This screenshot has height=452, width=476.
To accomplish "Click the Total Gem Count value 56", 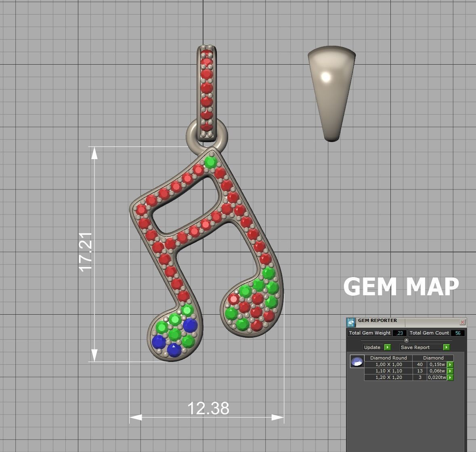I will [458, 333].
